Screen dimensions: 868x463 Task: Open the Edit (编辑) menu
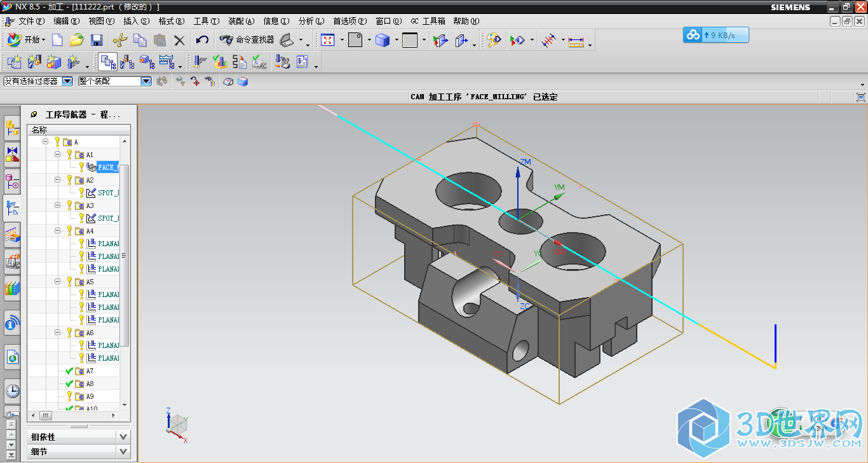[67, 21]
